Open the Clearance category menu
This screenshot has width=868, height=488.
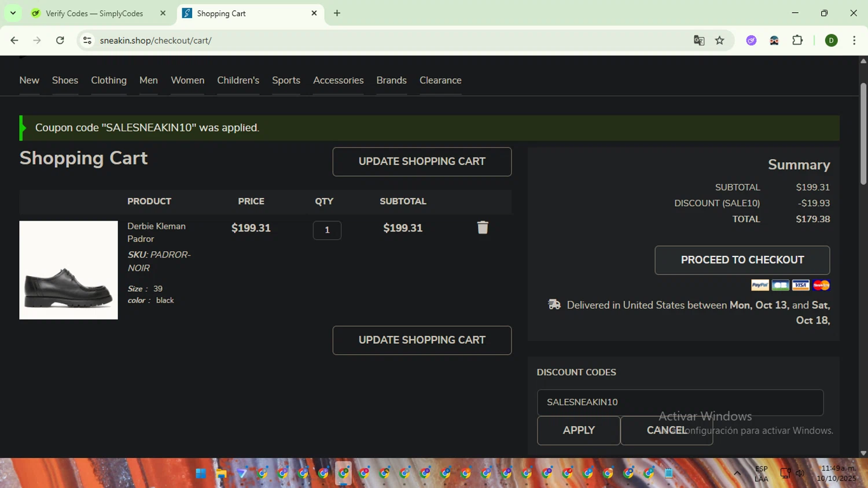tap(440, 80)
